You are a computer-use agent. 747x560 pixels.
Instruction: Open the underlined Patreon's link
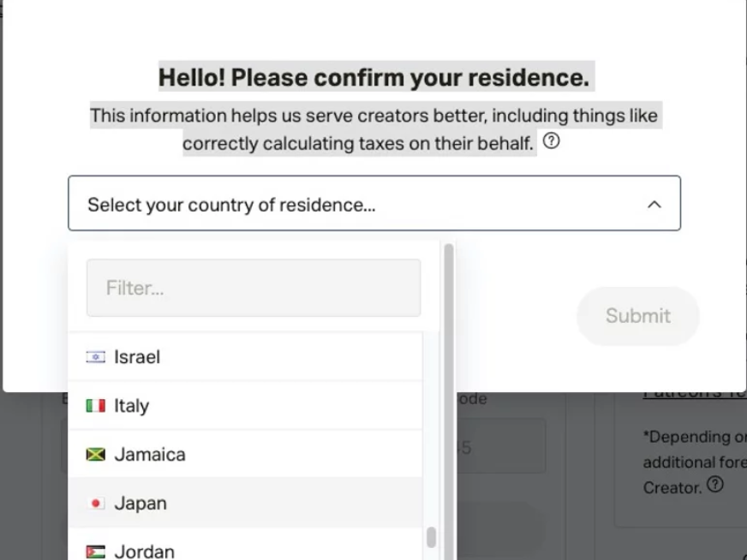pyautogui.click(x=694, y=395)
